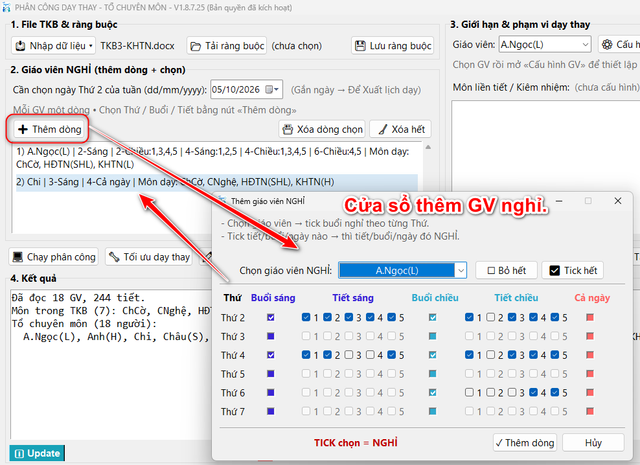640x465 pixels.
Task: Select row 2) Chi in the list
Action: [x=217, y=182]
